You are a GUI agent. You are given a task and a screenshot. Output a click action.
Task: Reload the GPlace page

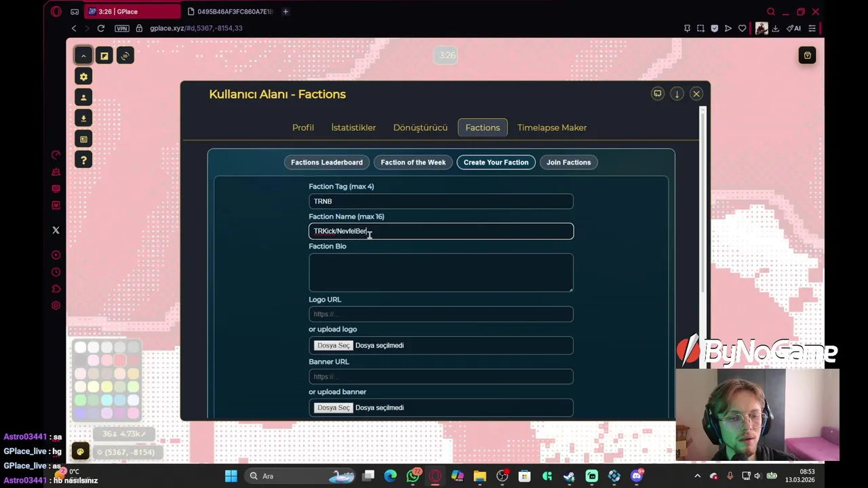[x=100, y=28]
